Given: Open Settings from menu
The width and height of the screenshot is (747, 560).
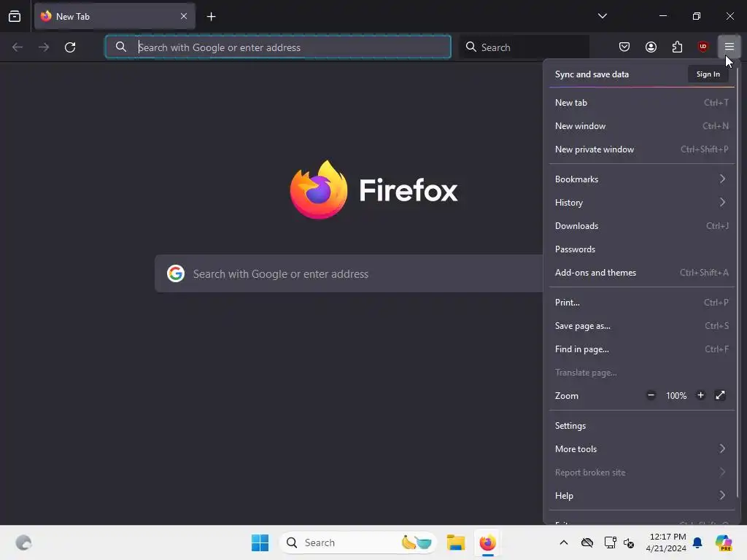Looking at the screenshot, I should (642, 426).
